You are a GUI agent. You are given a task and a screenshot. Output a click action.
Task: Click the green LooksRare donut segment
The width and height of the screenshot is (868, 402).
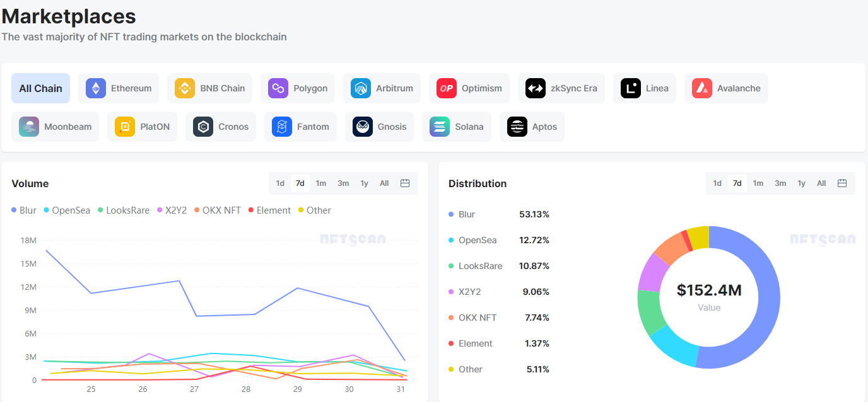pyautogui.click(x=651, y=312)
